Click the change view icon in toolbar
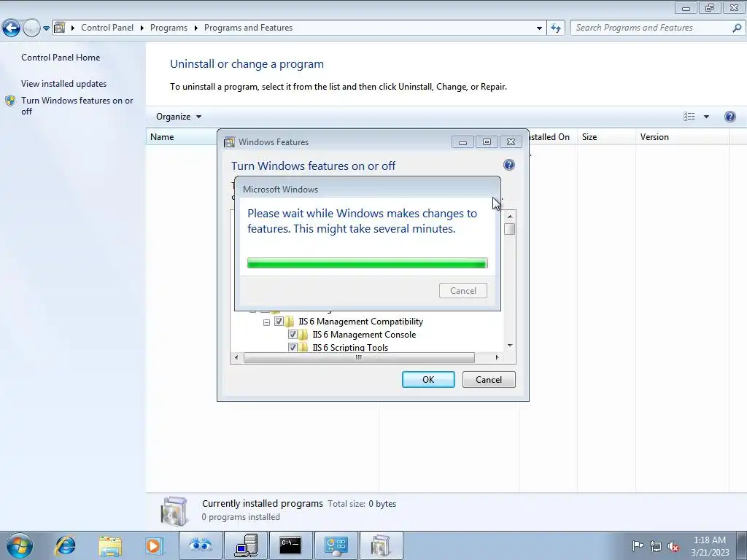 (x=689, y=117)
